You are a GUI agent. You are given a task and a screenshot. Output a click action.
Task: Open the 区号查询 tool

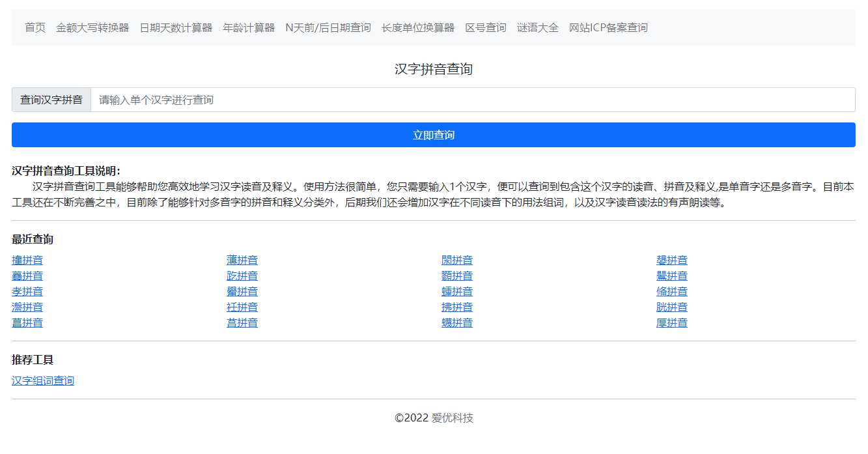tap(485, 27)
